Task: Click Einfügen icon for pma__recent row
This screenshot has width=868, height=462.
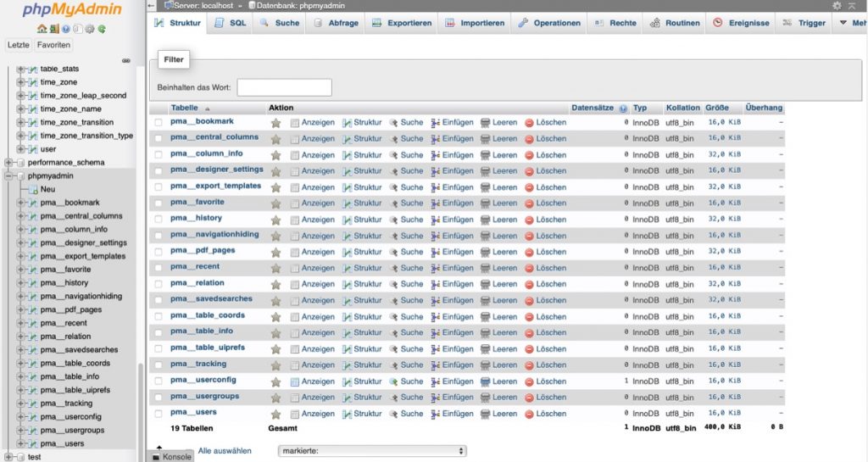Action: click(436, 268)
